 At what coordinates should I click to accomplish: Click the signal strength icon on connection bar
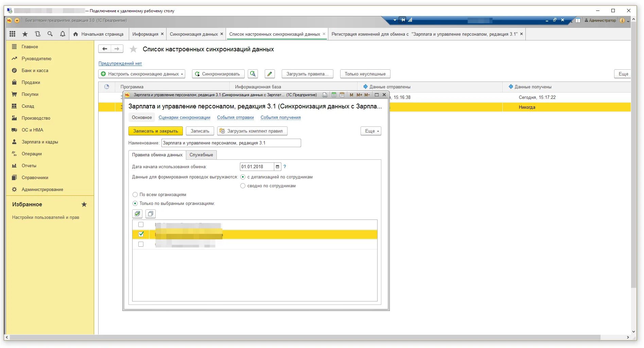coord(410,20)
